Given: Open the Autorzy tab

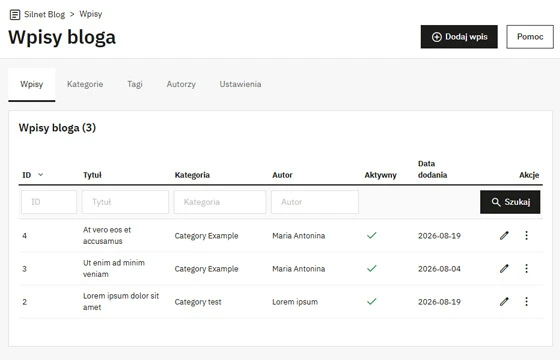Looking at the screenshot, I should [181, 84].
